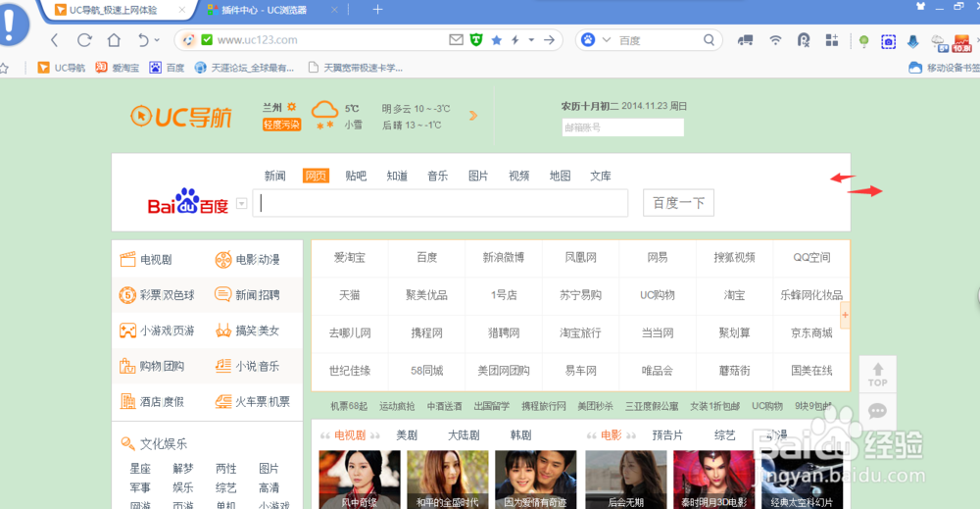
Task: Open the 移动设备书签 cloud bookmark
Action: [945, 68]
